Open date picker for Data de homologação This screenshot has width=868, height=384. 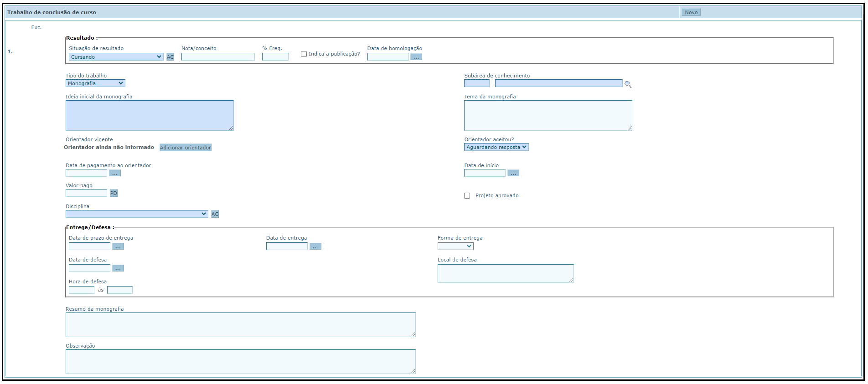[416, 57]
